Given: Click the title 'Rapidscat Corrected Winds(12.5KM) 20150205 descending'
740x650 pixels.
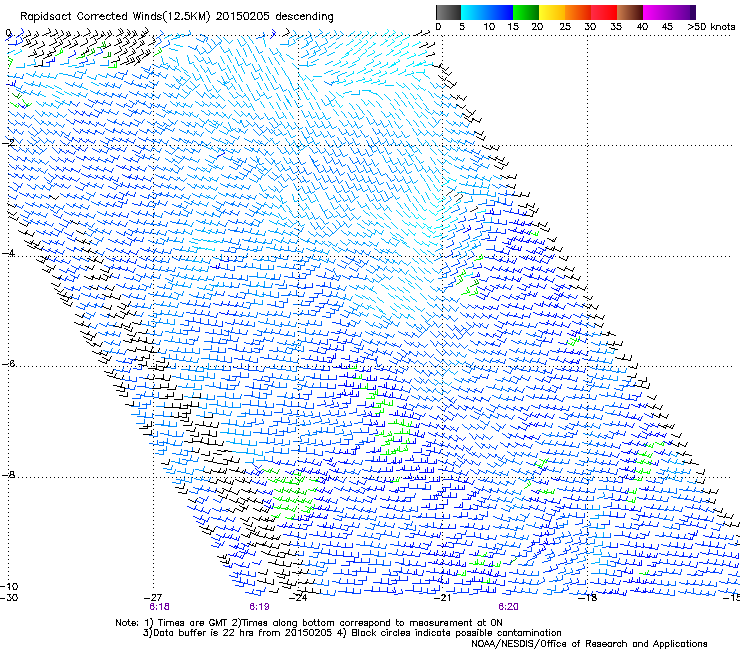Looking at the screenshot, I should pyautogui.click(x=177, y=17).
